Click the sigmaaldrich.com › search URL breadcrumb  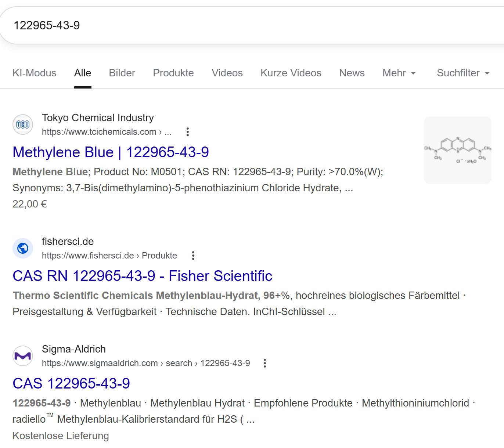point(146,363)
